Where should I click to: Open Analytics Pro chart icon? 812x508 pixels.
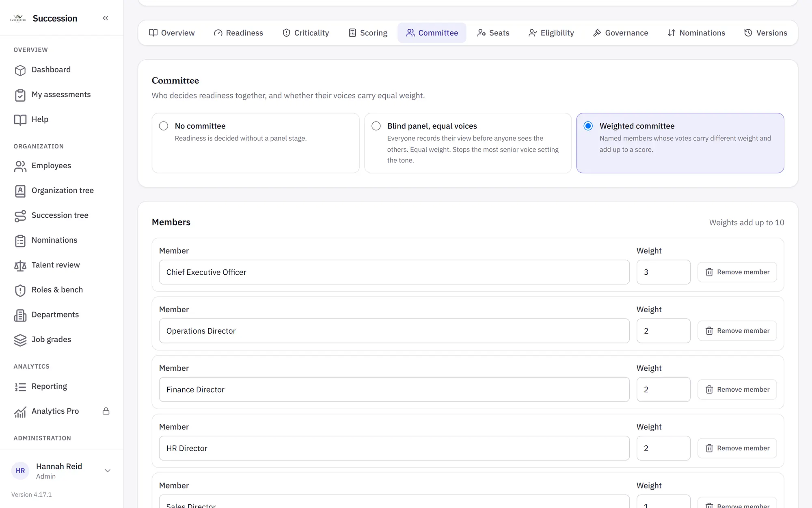(x=20, y=412)
